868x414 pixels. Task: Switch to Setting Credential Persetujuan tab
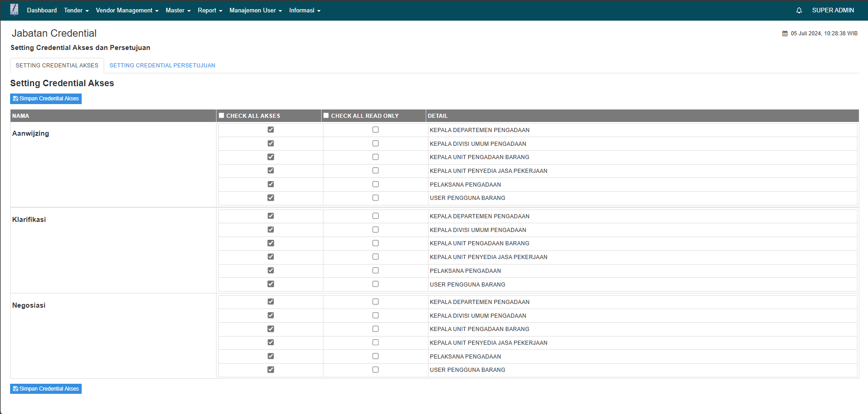162,66
